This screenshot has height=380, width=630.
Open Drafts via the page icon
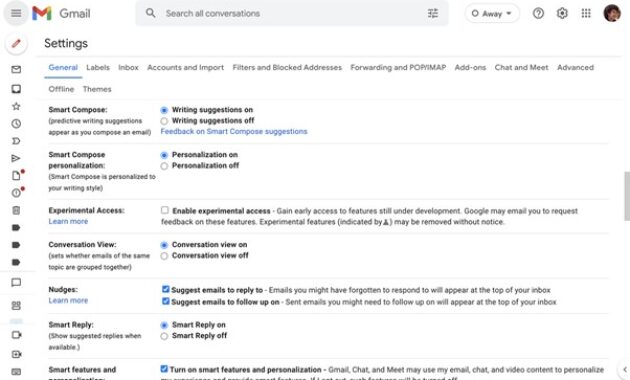coord(16,176)
